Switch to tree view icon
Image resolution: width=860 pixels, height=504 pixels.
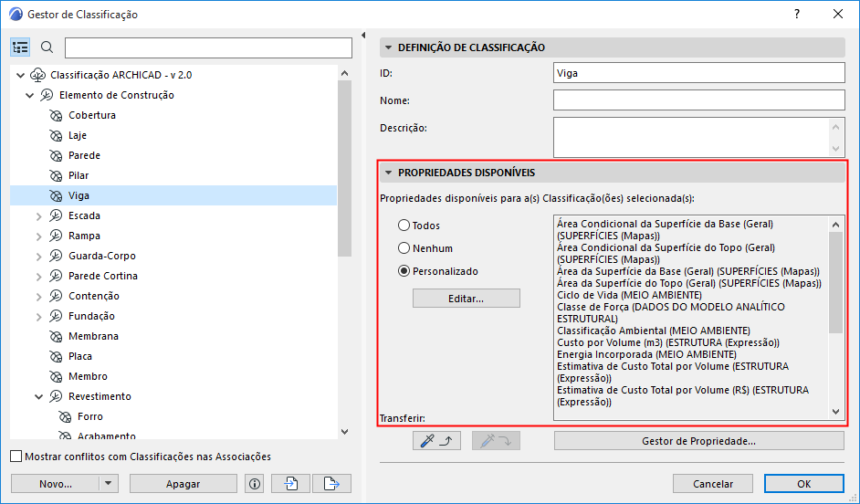coord(20,47)
